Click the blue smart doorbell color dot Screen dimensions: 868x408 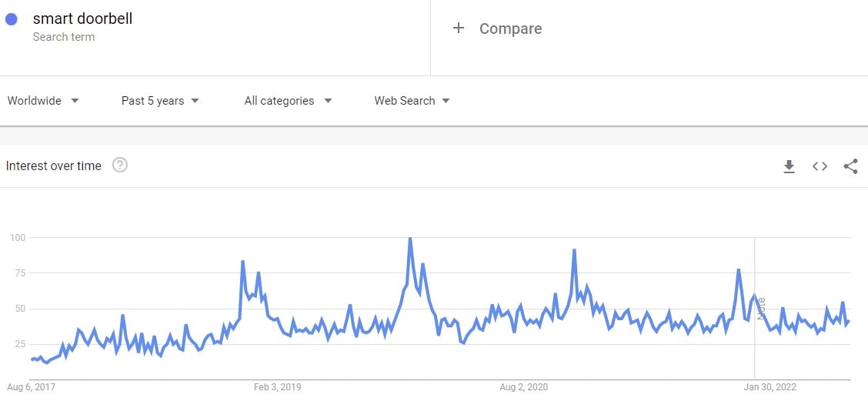click(12, 19)
